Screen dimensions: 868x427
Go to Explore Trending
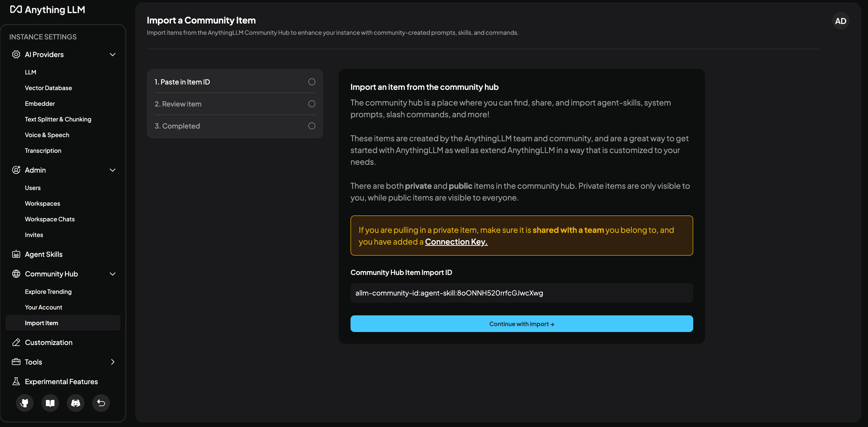click(48, 292)
